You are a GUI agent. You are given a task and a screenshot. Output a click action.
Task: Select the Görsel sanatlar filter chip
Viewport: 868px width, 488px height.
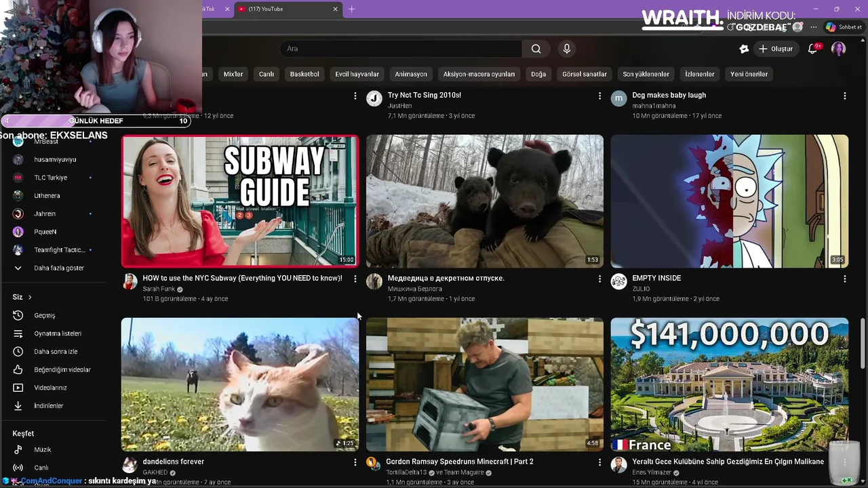(x=585, y=74)
